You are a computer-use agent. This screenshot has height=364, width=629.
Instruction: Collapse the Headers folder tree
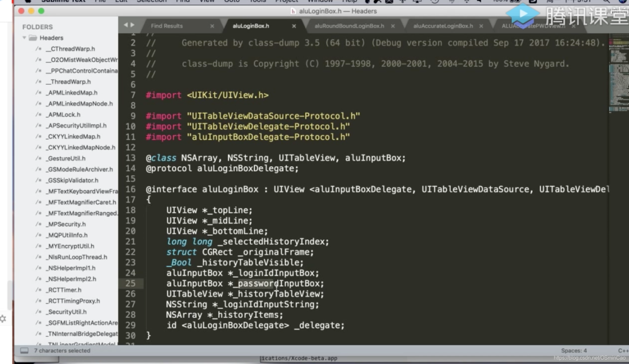(24, 38)
